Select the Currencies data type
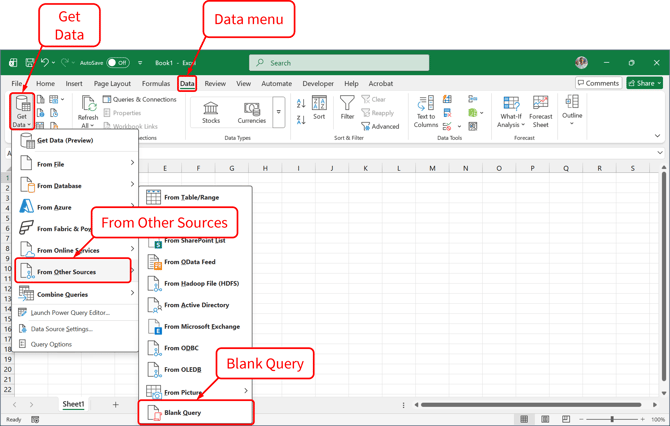The height and width of the screenshot is (426, 670). 252,112
